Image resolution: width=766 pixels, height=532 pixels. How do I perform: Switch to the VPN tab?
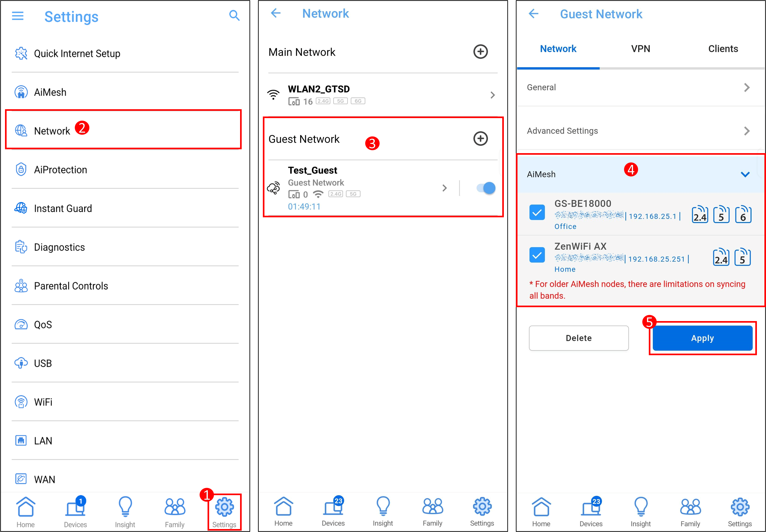[640, 49]
